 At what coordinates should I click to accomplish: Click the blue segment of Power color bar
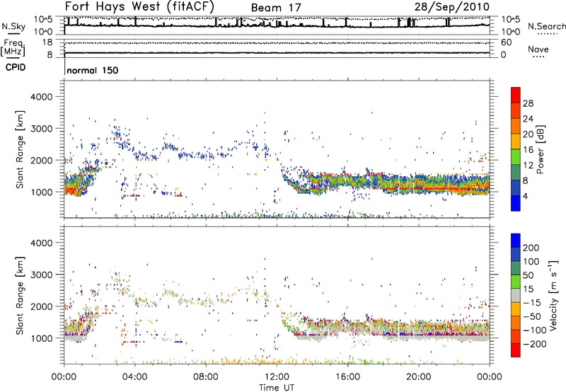point(516,203)
